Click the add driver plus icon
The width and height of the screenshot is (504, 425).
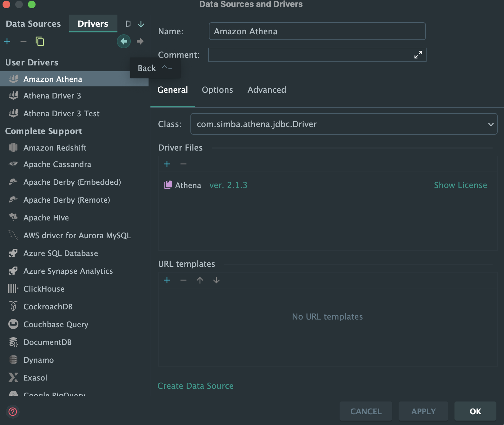pos(7,41)
